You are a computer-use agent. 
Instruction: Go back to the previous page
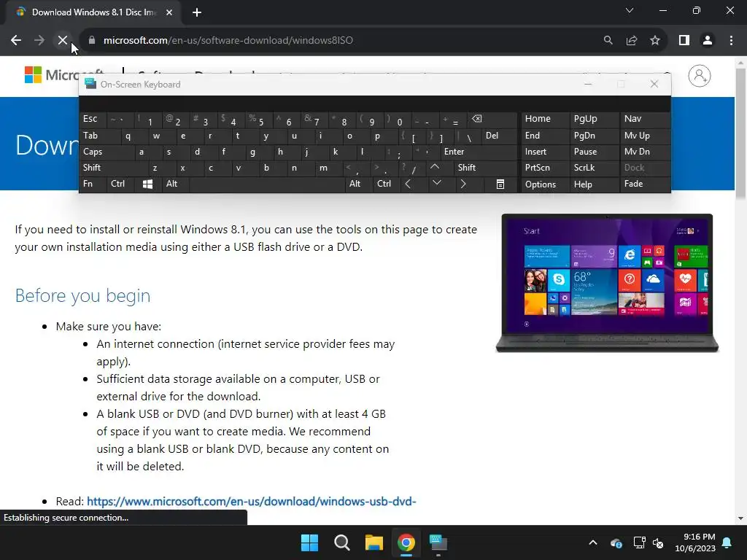click(x=16, y=41)
